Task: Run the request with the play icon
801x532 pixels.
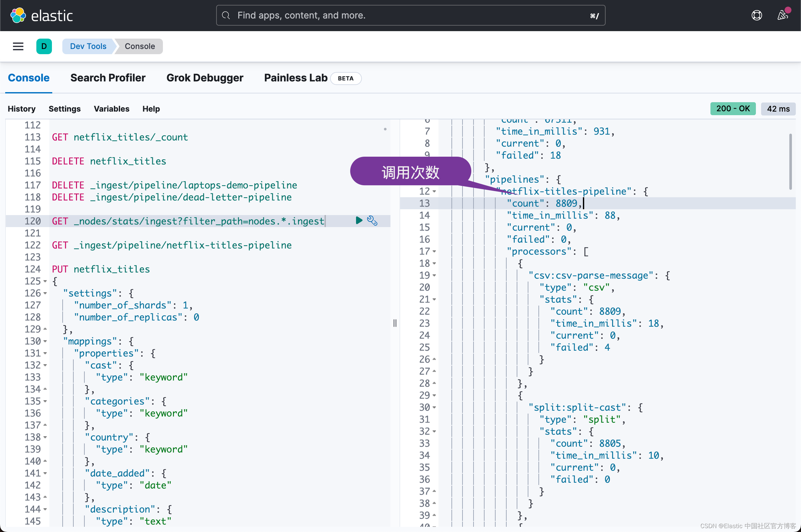Action: [359, 221]
